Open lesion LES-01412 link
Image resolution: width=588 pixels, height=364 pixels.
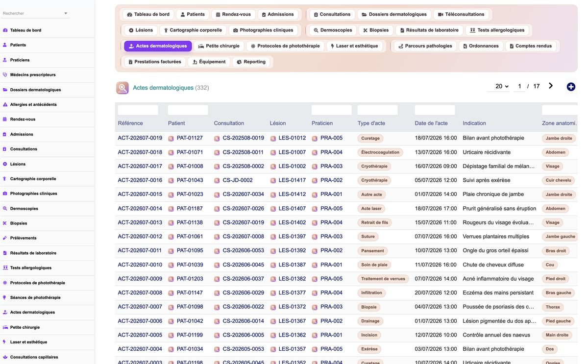[x=292, y=194]
